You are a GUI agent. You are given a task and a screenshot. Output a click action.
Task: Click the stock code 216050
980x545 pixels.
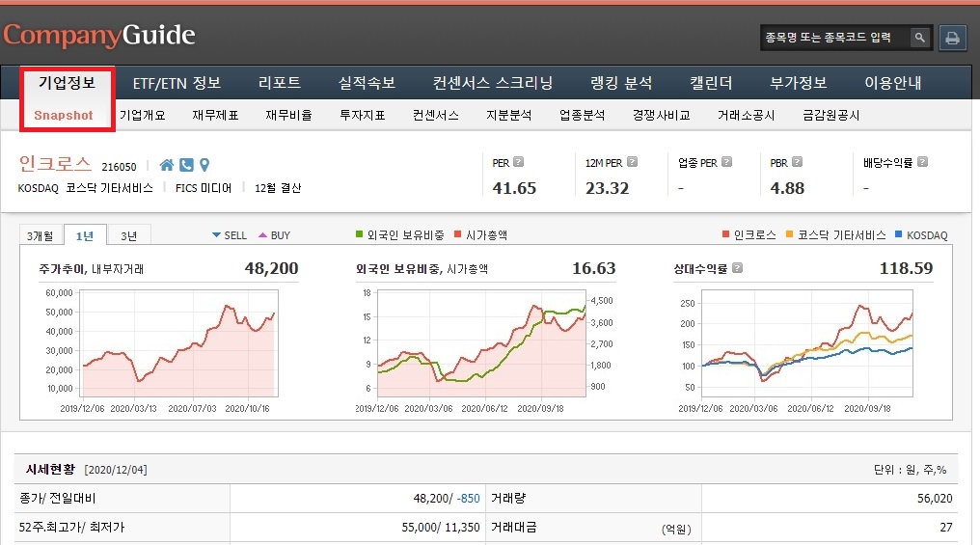(119, 167)
